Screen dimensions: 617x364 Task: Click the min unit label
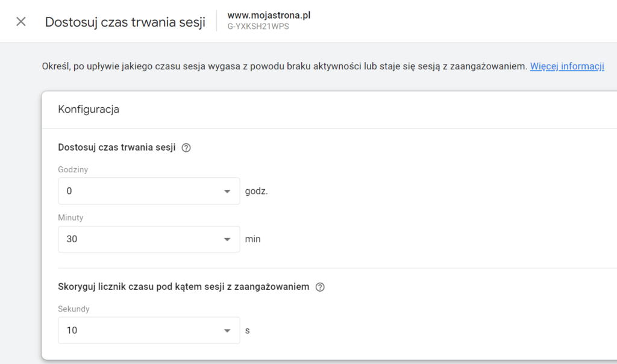tap(252, 239)
